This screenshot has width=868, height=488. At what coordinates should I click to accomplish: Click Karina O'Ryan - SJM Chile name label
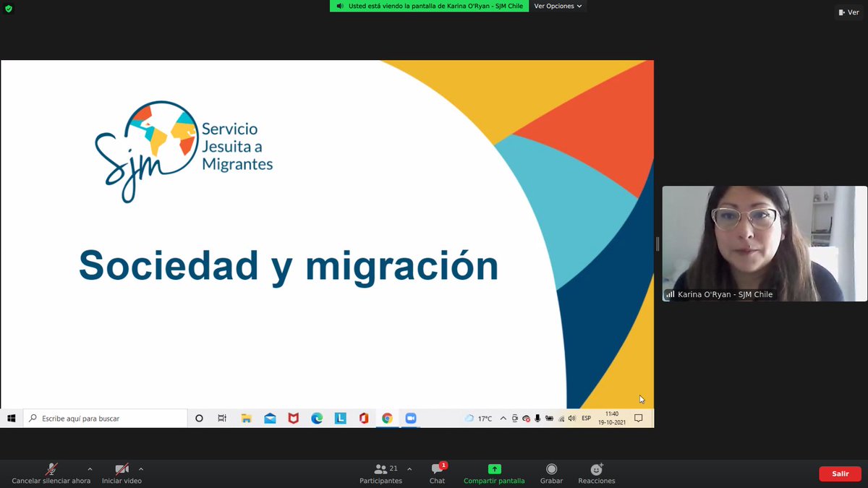coord(725,294)
